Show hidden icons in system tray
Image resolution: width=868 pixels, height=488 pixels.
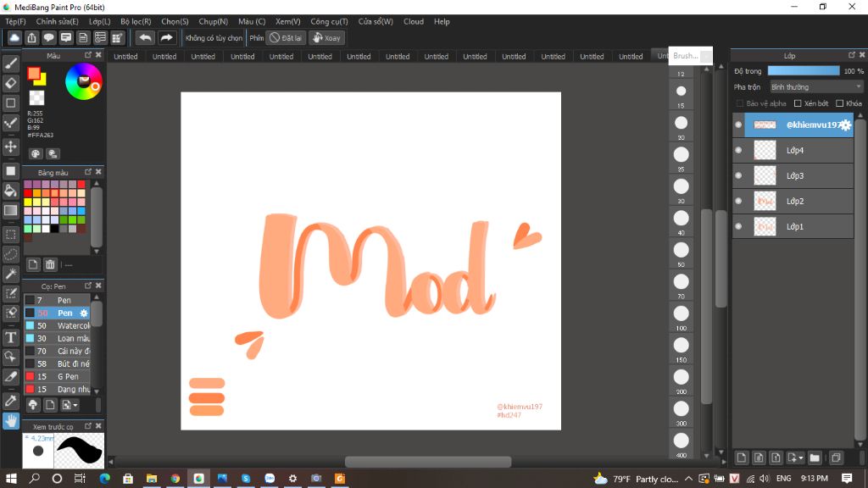(688, 479)
